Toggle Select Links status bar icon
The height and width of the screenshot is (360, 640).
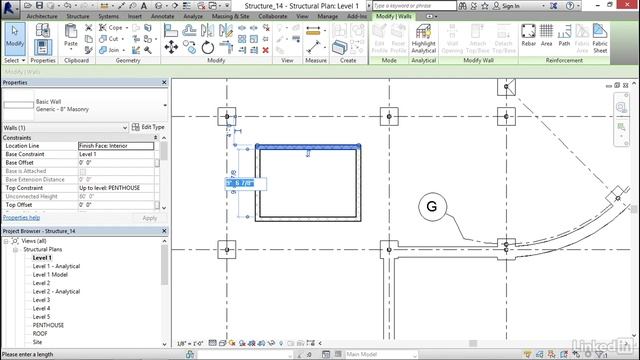click(527, 354)
